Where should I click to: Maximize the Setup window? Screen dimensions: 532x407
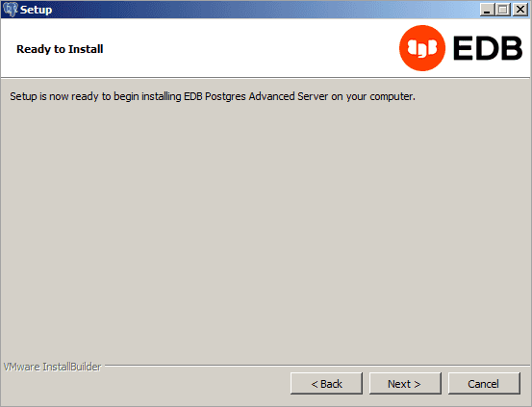pos(503,10)
